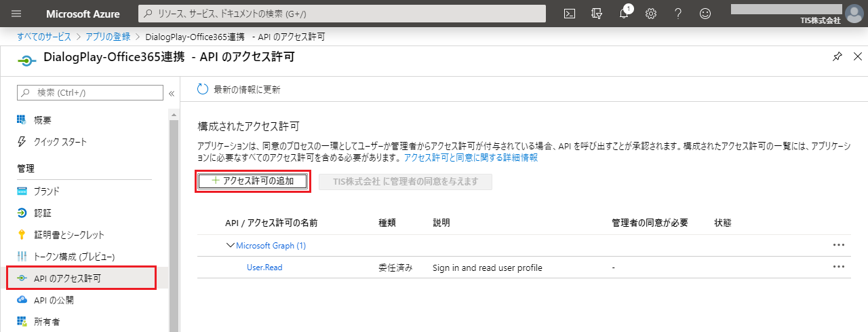Open the directory and subscription filter icon
The width and height of the screenshot is (868, 332).
click(597, 14)
